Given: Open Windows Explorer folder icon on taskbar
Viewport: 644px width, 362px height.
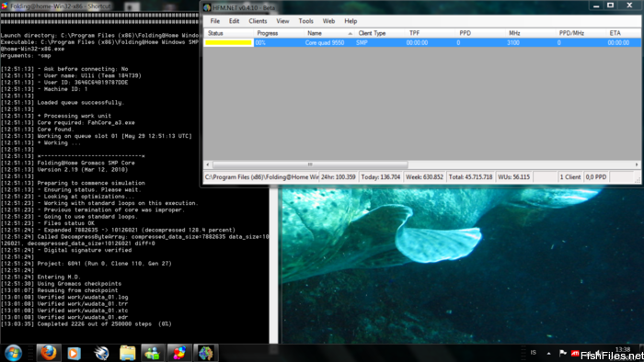Looking at the screenshot, I should click(127, 353).
